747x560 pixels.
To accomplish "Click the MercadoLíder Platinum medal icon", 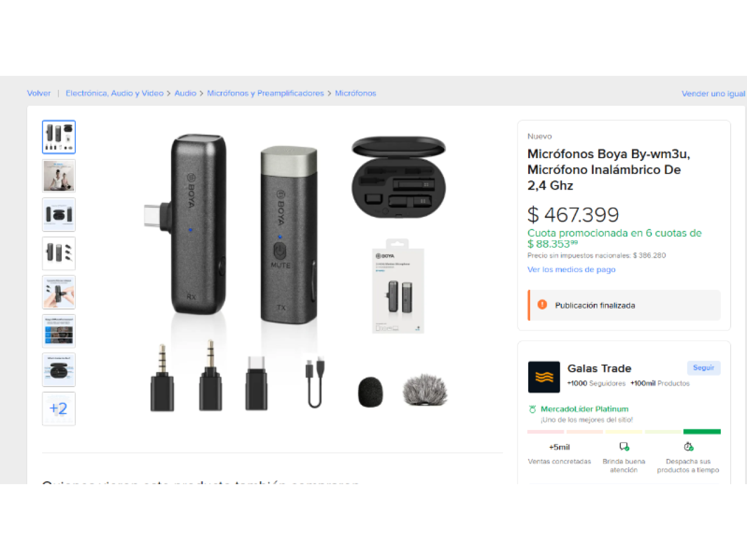I will point(532,409).
